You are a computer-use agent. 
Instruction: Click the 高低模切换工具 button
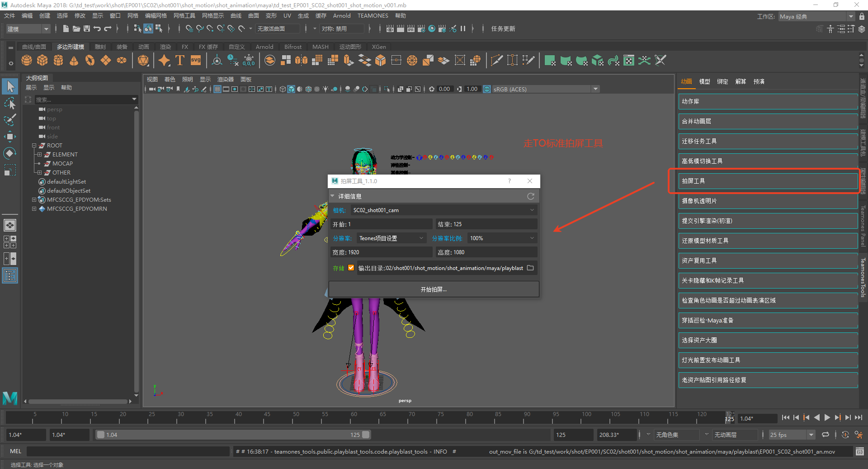pos(768,161)
